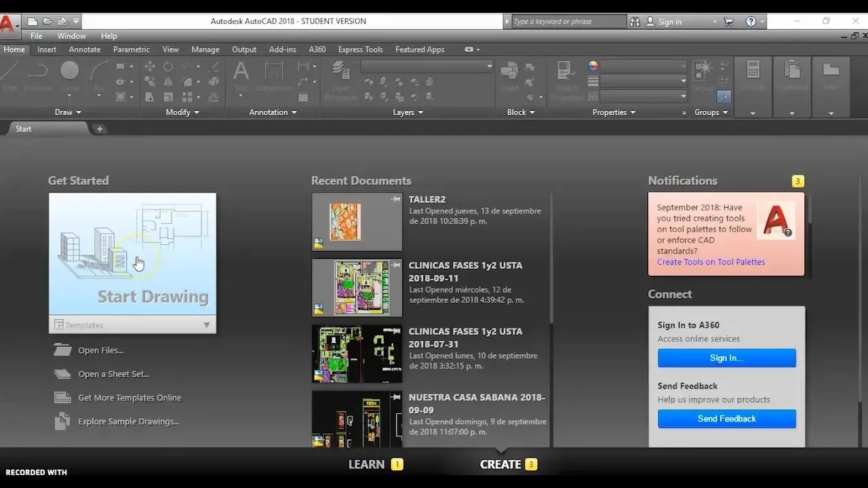Expand the Layers panel flyout
Viewport: 868px width, 488px height.
(408, 113)
